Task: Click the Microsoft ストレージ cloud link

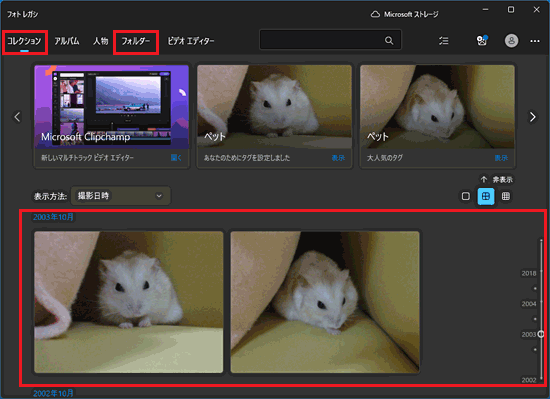Action: (x=404, y=14)
